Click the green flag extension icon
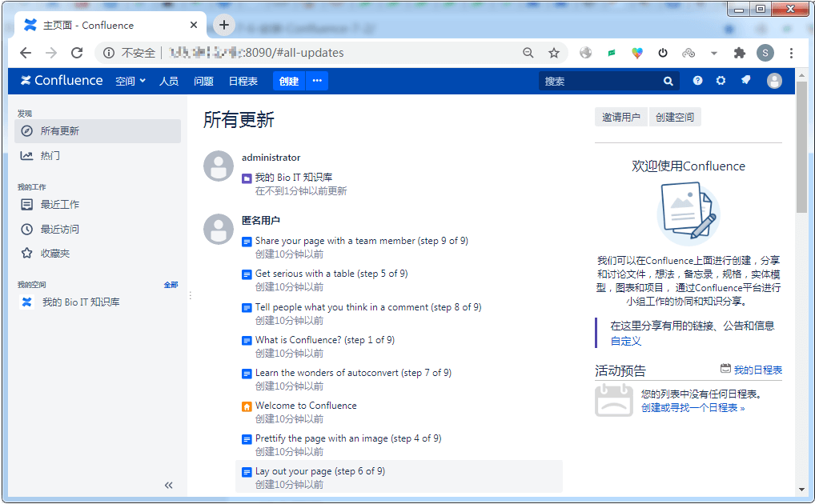This screenshot has height=504, width=815. click(612, 53)
